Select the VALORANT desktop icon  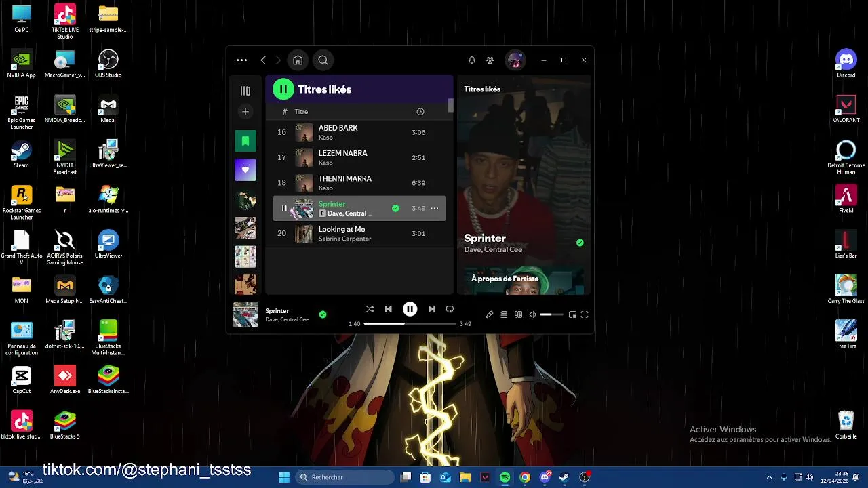[x=846, y=108]
